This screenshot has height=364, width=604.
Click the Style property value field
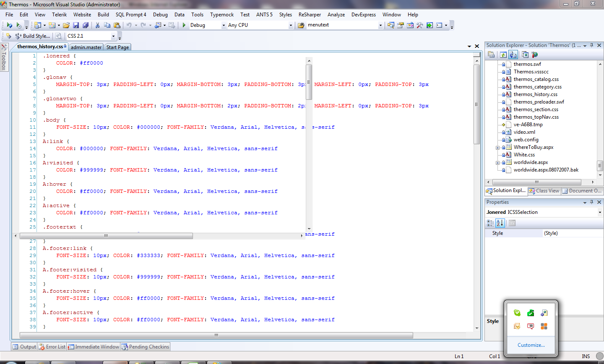tap(572, 233)
